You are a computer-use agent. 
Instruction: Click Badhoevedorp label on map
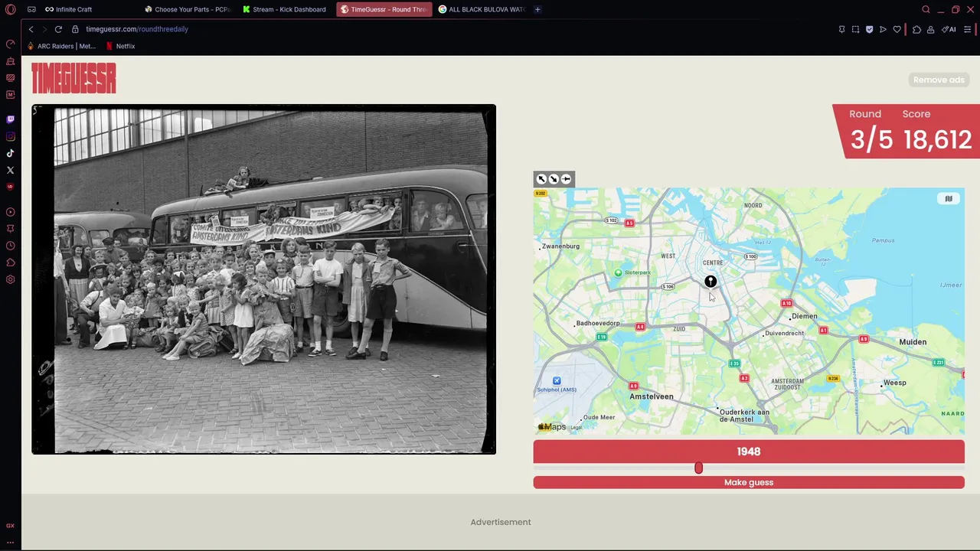pos(598,324)
